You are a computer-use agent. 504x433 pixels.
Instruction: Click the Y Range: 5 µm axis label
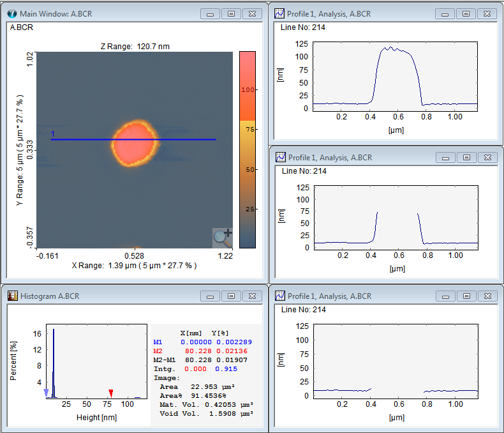(20, 150)
